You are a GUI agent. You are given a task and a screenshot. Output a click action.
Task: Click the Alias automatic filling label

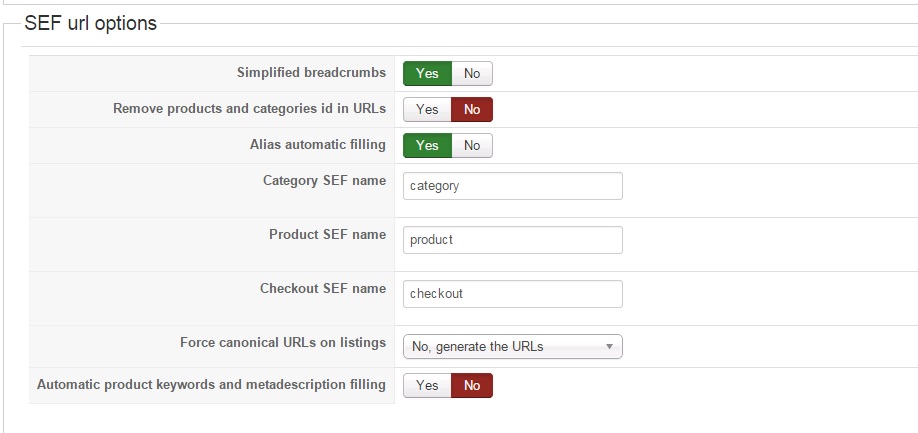317,145
